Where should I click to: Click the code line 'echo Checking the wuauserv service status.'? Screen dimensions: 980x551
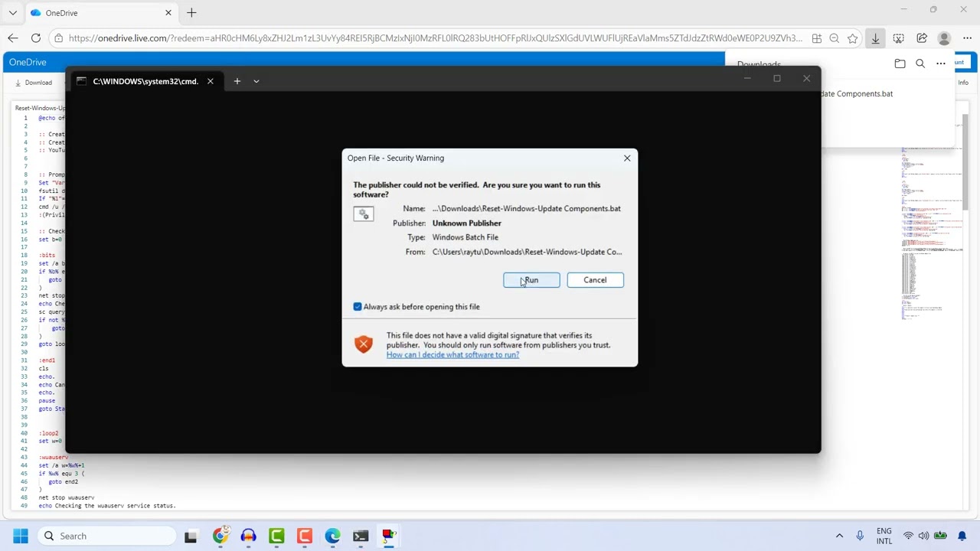click(107, 506)
